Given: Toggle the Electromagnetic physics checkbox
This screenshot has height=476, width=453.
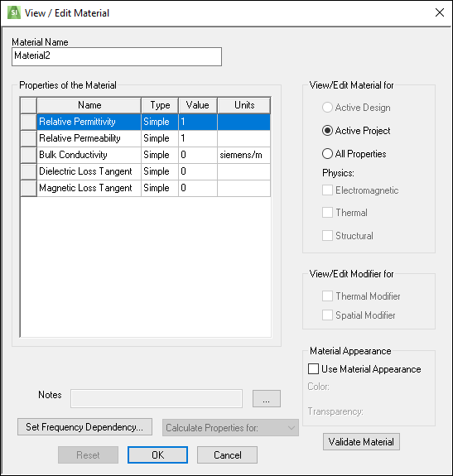Looking at the screenshot, I should coord(327,190).
